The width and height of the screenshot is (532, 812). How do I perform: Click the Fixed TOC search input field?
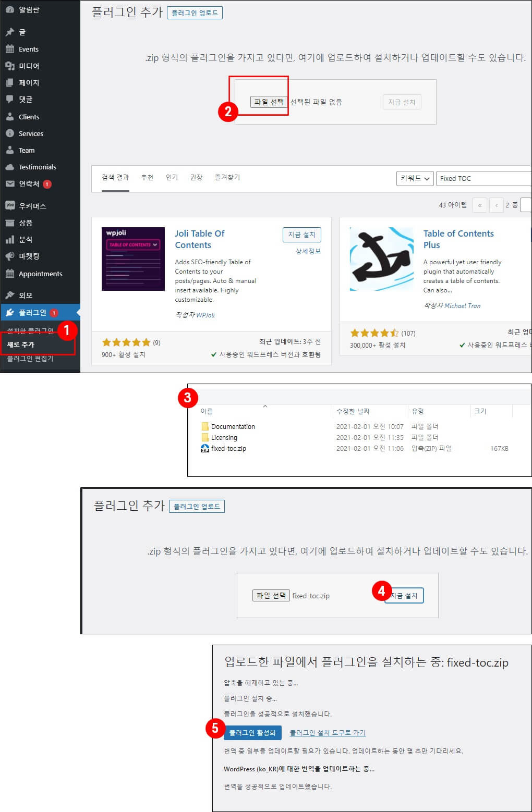click(482, 178)
